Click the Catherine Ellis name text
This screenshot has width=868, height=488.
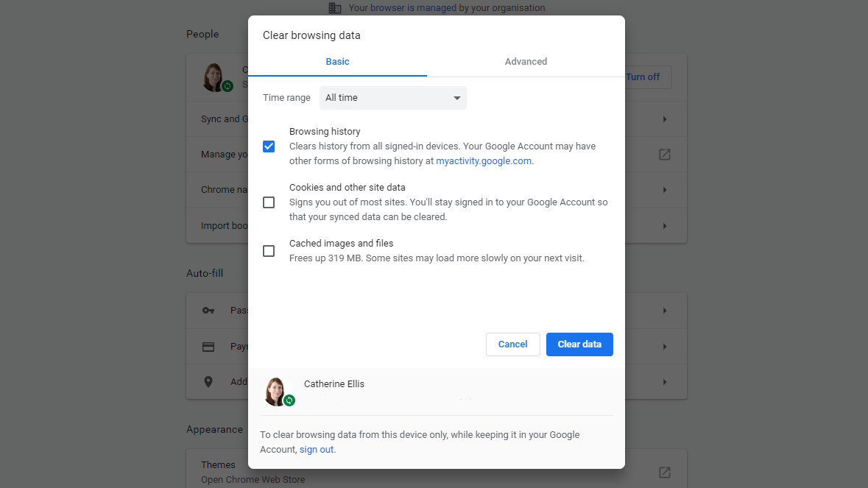tap(334, 384)
